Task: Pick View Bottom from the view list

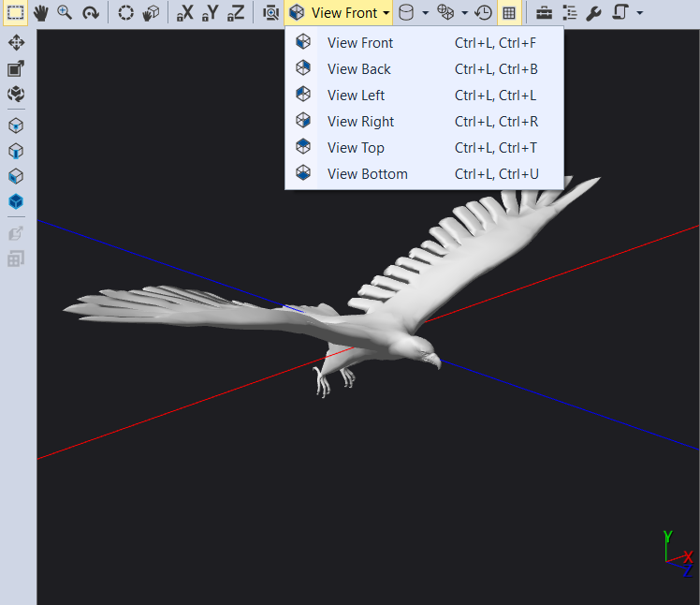Action: [x=367, y=174]
